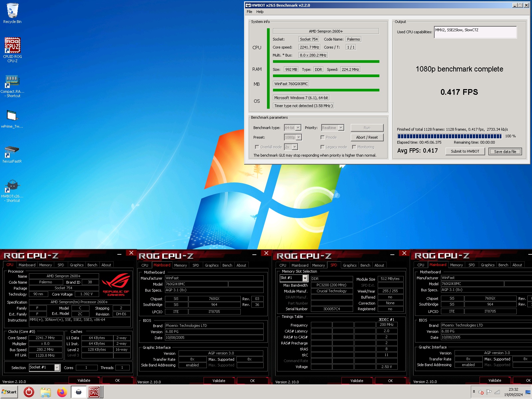Open the Preset 1080p dropdown
This screenshot has height=399, width=532.
[x=293, y=137]
